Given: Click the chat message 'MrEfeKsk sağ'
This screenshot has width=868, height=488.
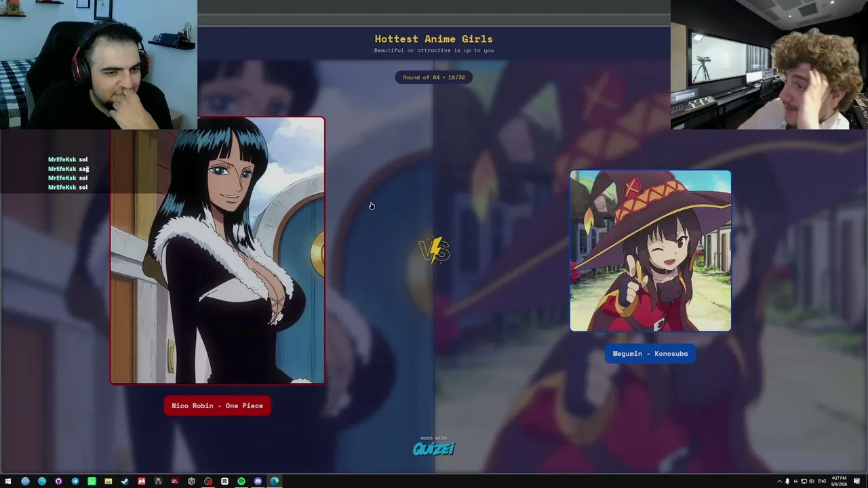Looking at the screenshot, I should pos(68,169).
